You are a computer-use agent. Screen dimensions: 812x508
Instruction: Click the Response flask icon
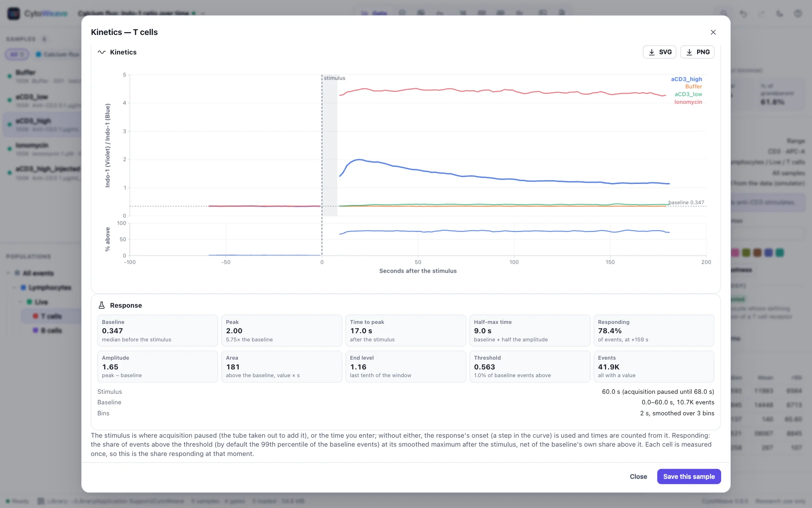pos(101,305)
